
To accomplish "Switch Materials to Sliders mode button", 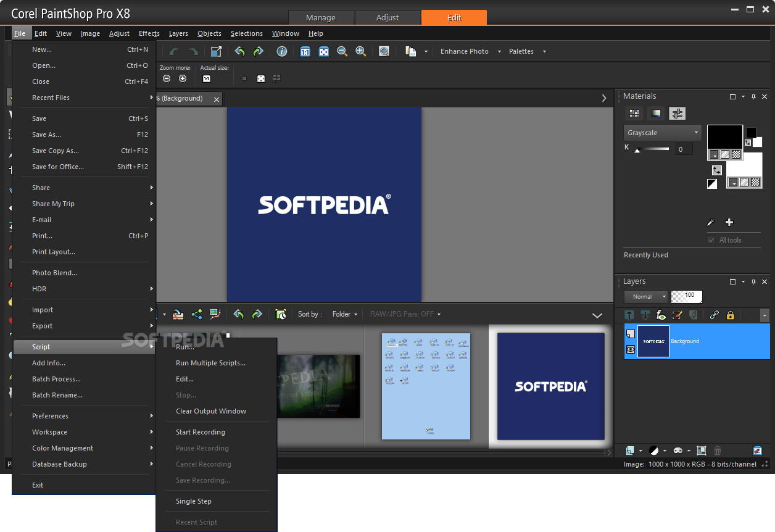I will point(678,114).
